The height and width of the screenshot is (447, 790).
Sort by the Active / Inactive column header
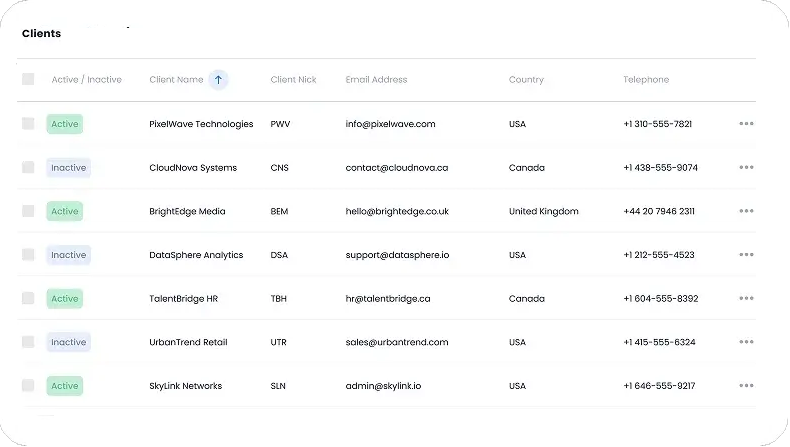click(87, 80)
